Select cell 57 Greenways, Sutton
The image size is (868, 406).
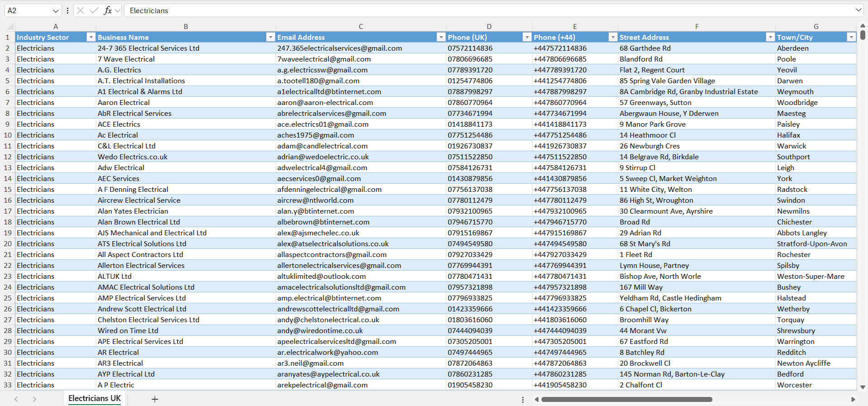pos(697,102)
